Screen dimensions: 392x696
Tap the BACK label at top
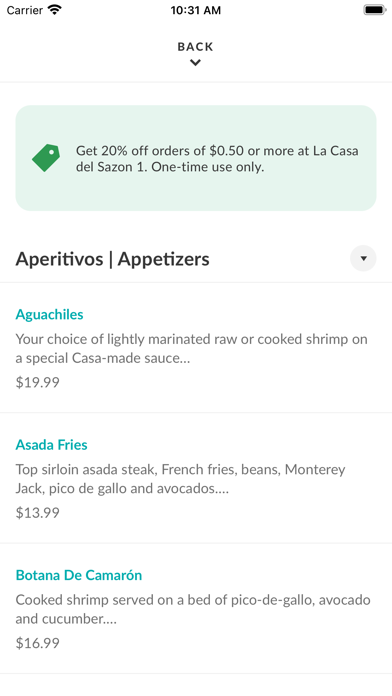(195, 47)
